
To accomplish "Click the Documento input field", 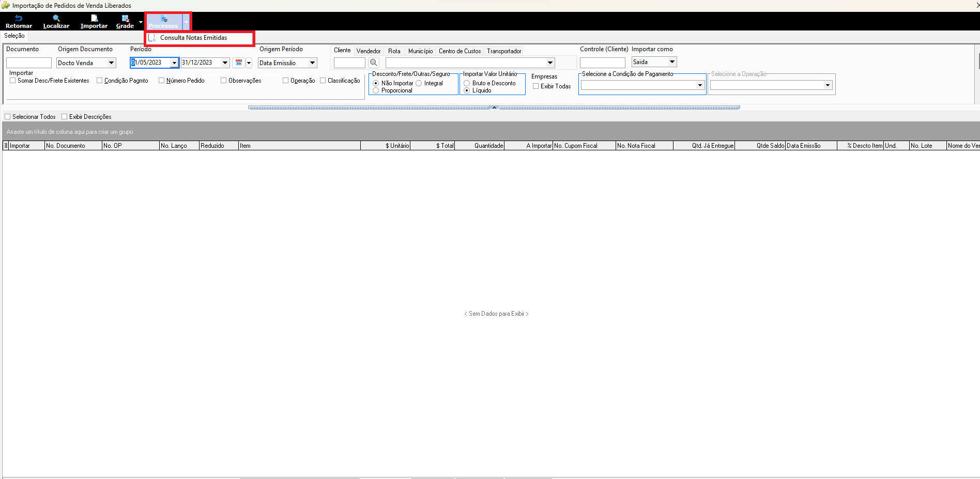I will [29, 63].
